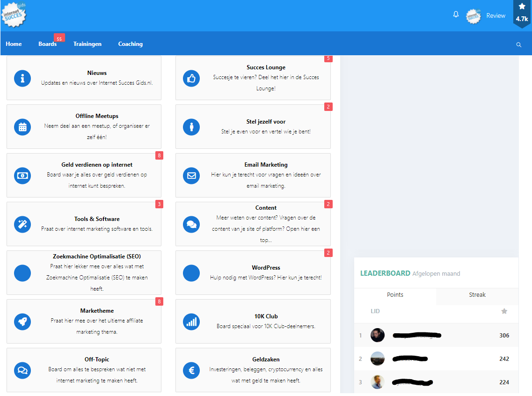
Task: Click the Geld verdienen money icon
Action: point(22,176)
